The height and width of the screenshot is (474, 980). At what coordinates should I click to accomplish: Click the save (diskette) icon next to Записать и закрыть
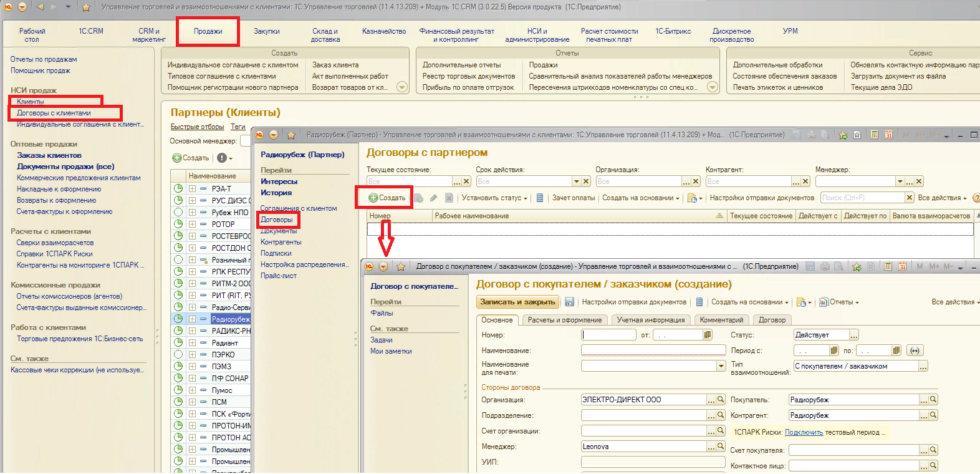[569, 302]
